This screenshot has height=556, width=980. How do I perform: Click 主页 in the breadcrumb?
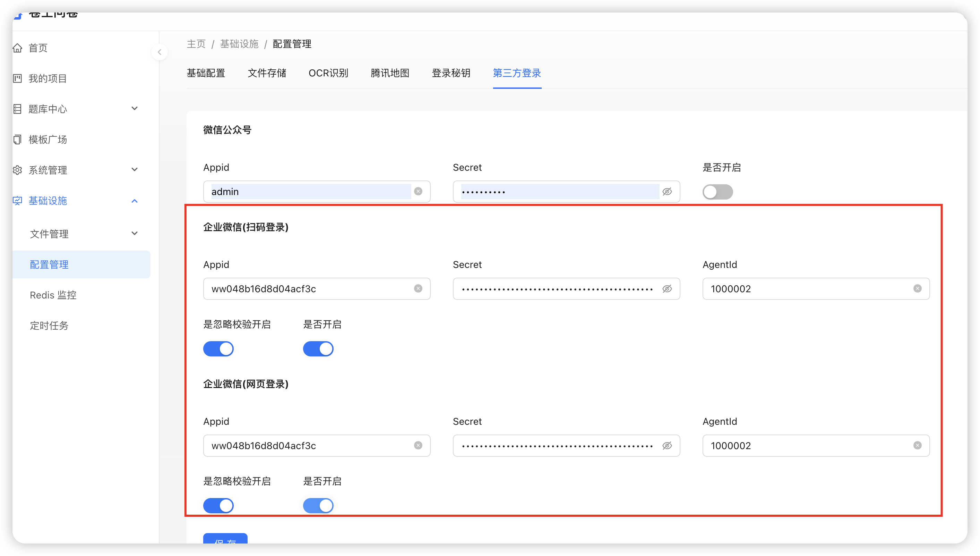[196, 44]
